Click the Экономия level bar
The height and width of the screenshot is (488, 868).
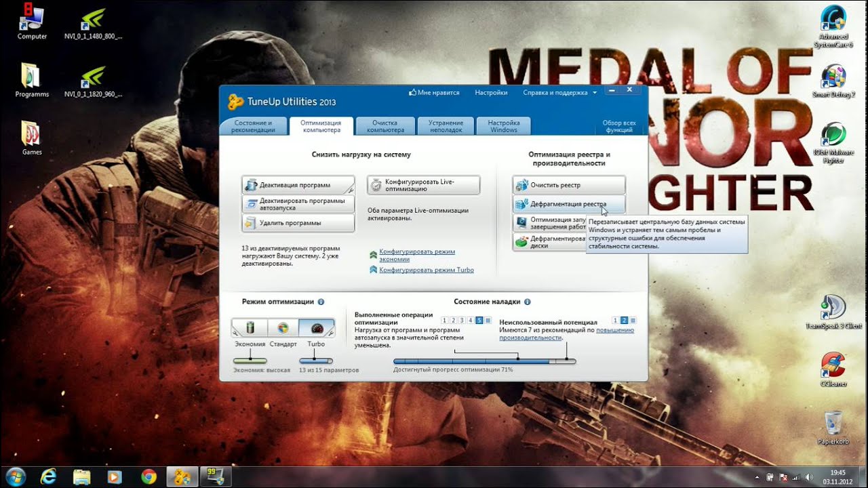[x=250, y=361]
